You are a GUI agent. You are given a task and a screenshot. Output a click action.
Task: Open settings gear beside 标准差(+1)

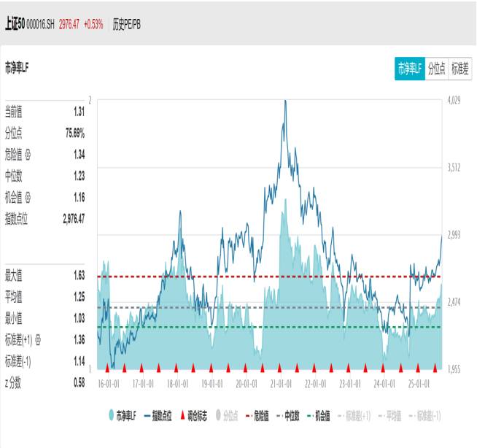[38, 340]
